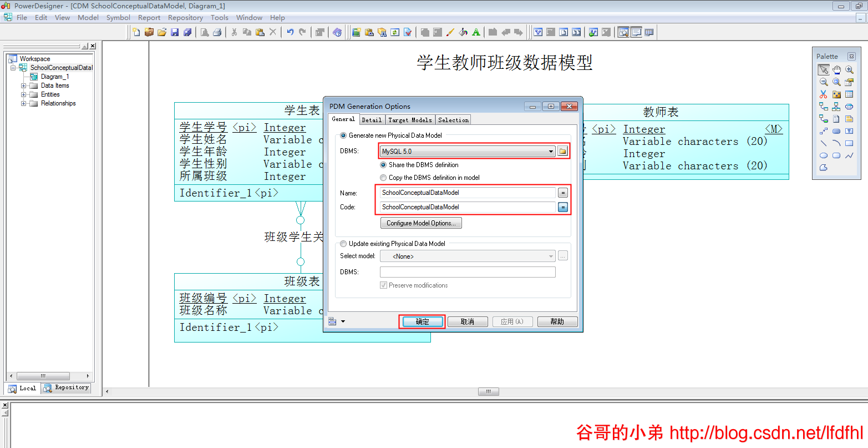Toggle the Preserve modifications checkbox

[383, 285]
